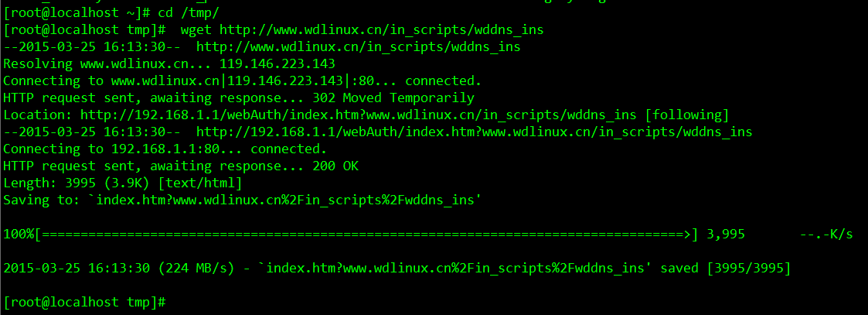
Task: Click the '[following]' text after the Location URL
Action: click(x=686, y=115)
